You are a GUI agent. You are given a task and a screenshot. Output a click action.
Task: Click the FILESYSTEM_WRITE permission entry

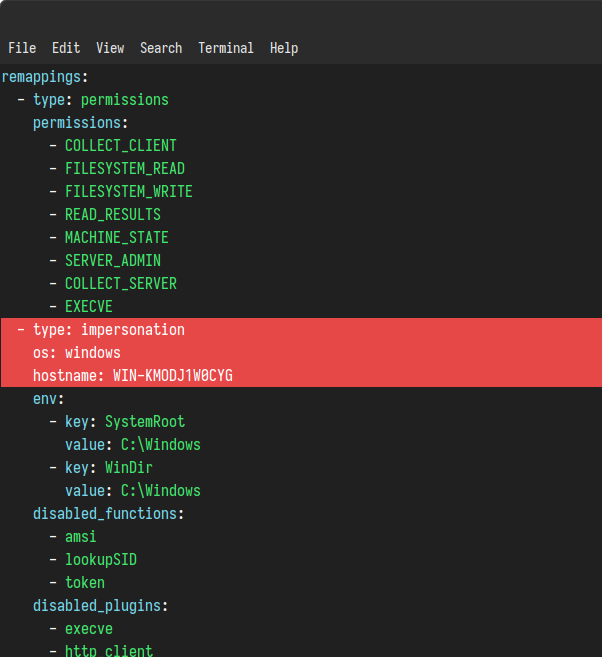128,192
